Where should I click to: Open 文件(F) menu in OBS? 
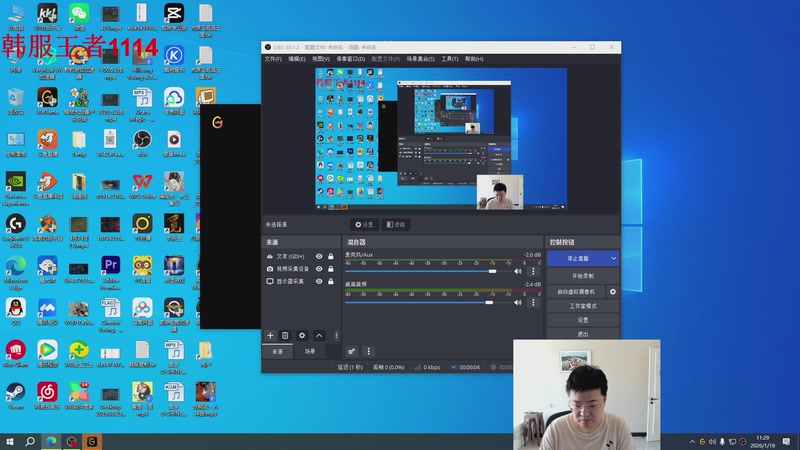coord(273,59)
